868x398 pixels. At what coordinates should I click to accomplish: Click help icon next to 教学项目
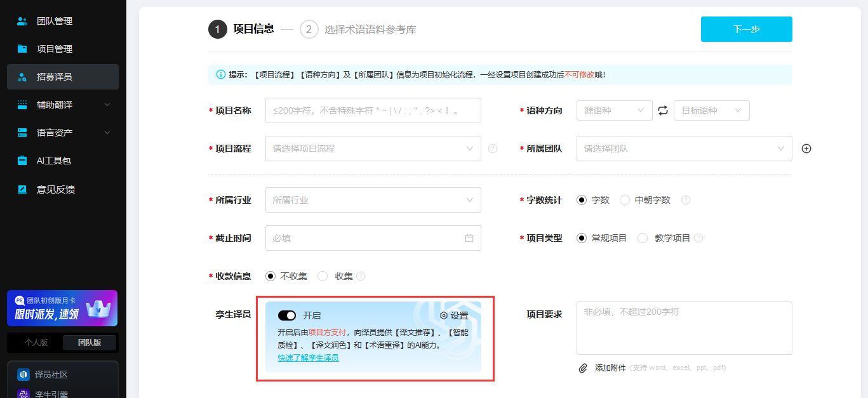pyautogui.click(x=698, y=238)
